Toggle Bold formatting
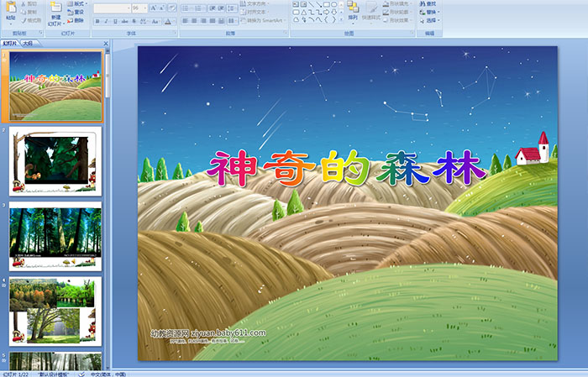The width and height of the screenshot is (588, 377). pyautogui.click(x=97, y=21)
